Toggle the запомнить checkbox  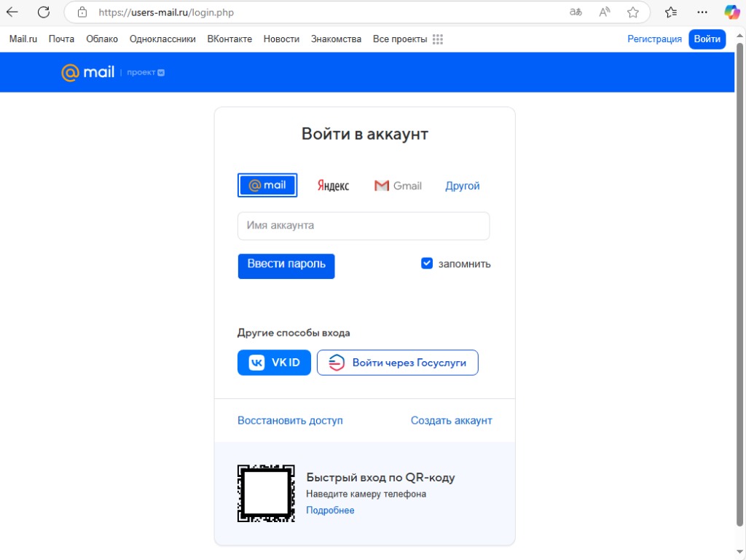427,264
